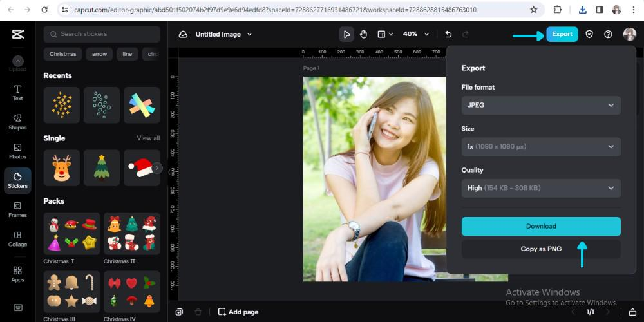
Task: Open Chrome three-dot menu
Action: [x=634, y=10]
